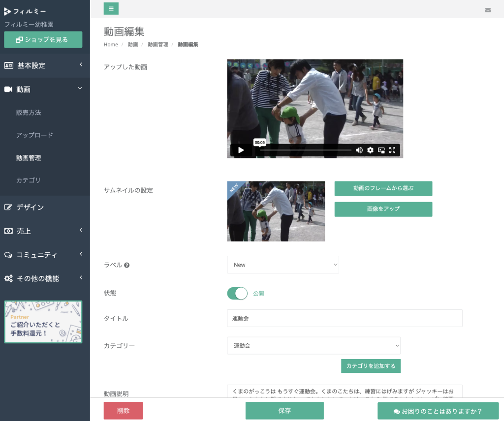Click the video progress seek bar
The image size is (504, 421).
coord(305,150)
